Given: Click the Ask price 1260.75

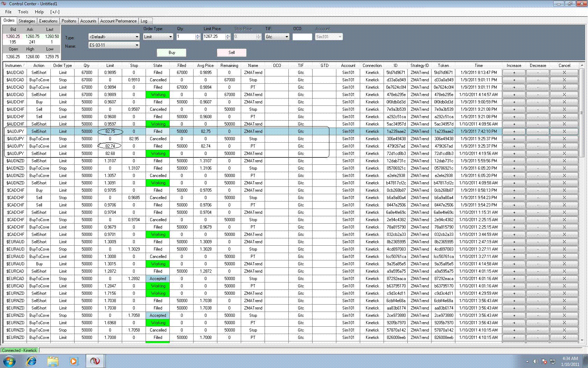Looking at the screenshot, I should 32,36.
